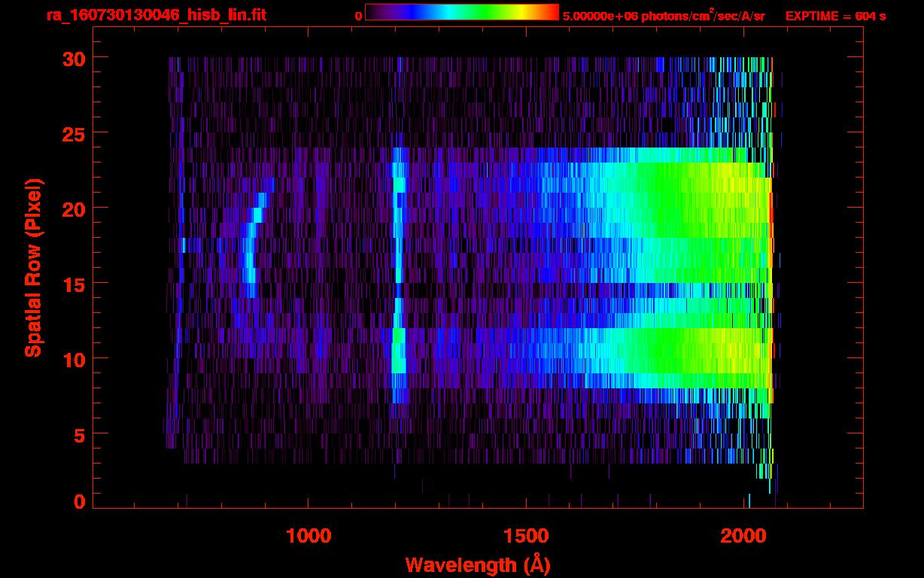The height and width of the screenshot is (578, 924).
Task: Click the 20 tick label on spatial axis
Action: click(72, 208)
